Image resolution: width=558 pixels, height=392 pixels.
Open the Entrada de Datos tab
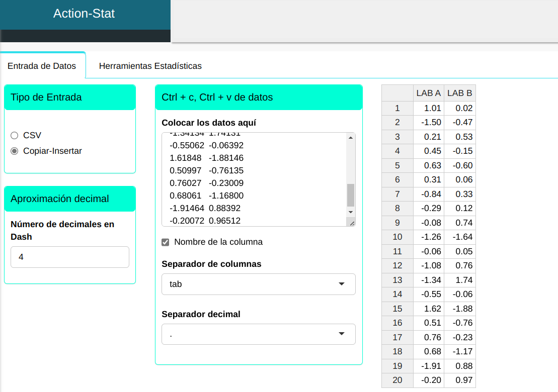pos(42,66)
